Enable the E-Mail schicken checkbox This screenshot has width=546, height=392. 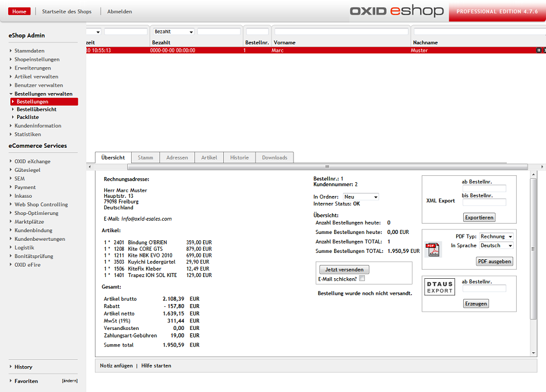click(362, 279)
